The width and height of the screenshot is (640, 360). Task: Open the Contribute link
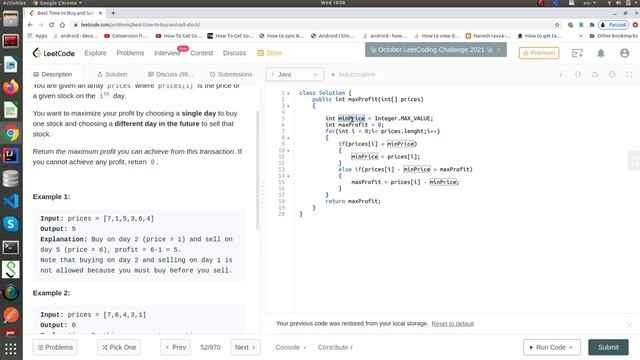coord(335,347)
